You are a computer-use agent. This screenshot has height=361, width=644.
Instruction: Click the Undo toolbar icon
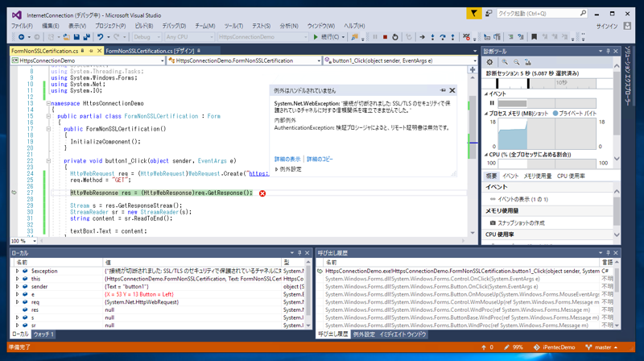click(100, 37)
